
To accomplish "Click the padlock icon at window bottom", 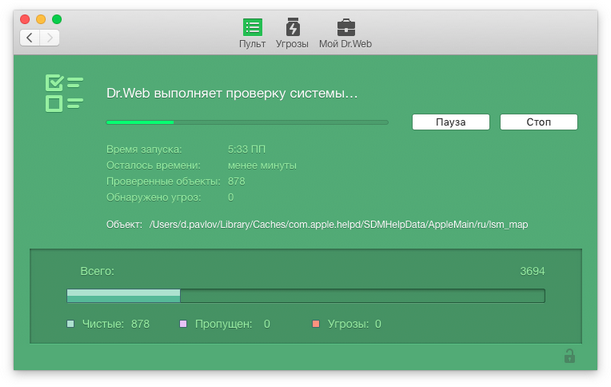I will coord(569,355).
